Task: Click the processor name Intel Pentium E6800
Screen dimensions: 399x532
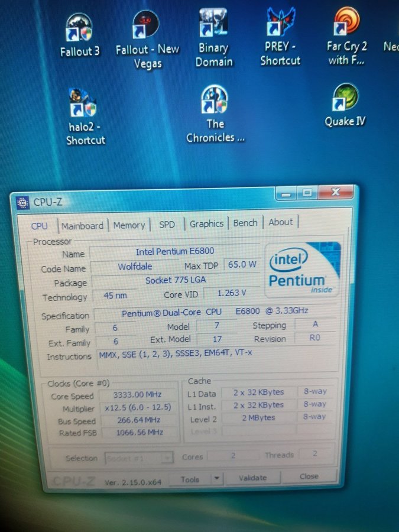Action: (x=175, y=251)
